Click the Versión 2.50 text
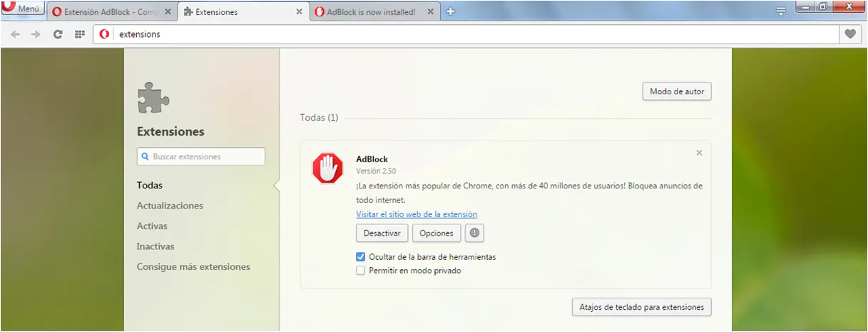Screen dimensions: 868x332 coord(376,171)
